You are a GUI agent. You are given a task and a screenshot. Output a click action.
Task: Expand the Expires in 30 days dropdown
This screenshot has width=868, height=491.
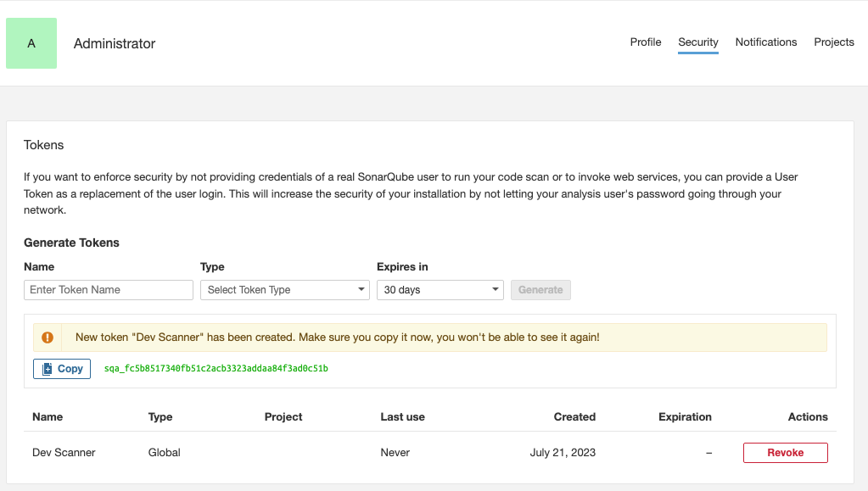click(440, 290)
